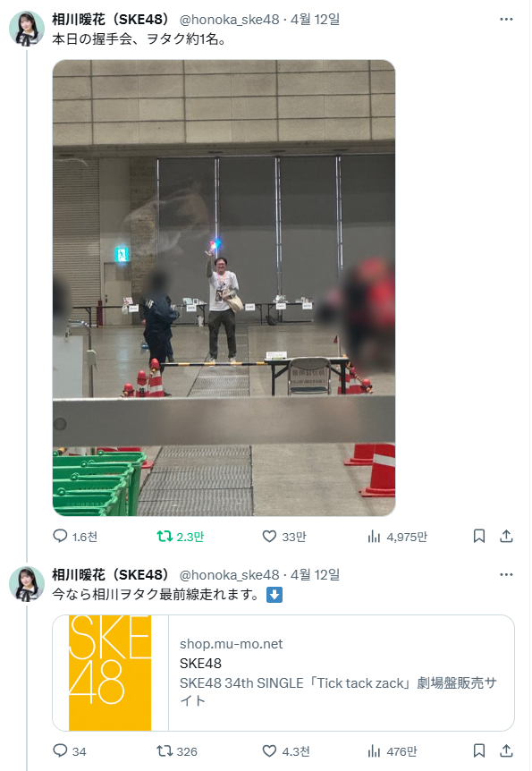
Task: Open the 4월 12일 timestamp of second post
Action: [315, 575]
